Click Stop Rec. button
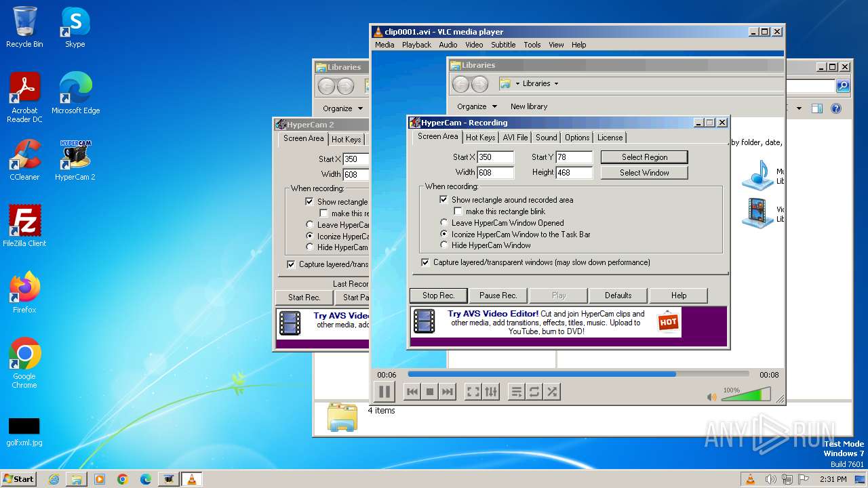 [438, 296]
